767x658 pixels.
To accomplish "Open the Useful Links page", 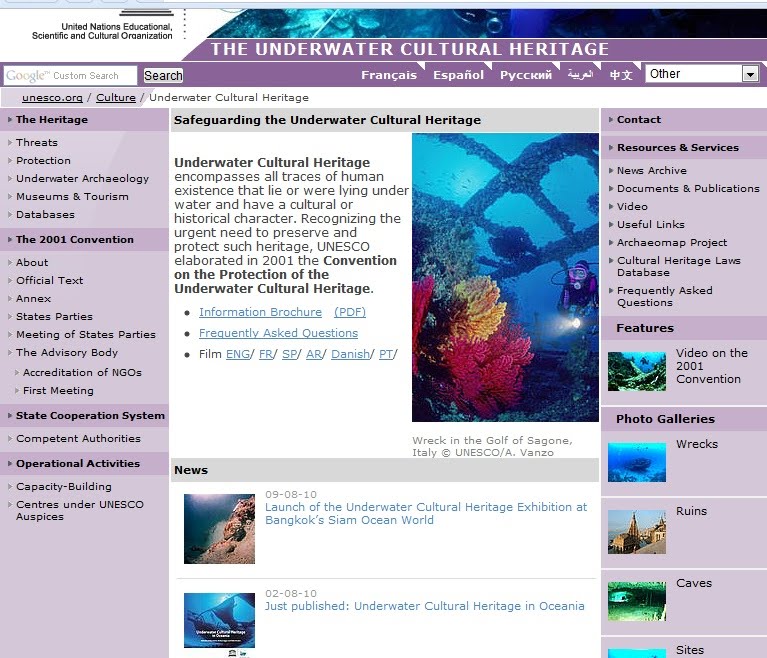I will click(x=651, y=225).
